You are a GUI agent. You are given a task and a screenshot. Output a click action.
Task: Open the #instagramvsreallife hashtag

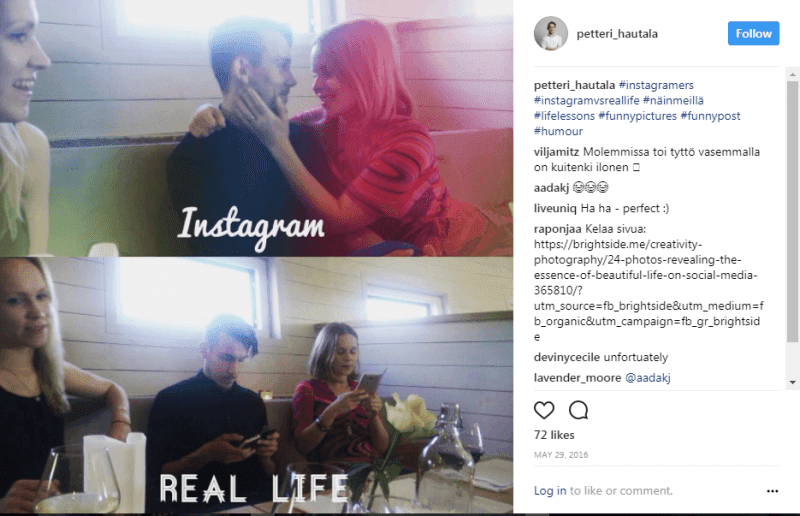pyautogui.click(x=587, y=101)
